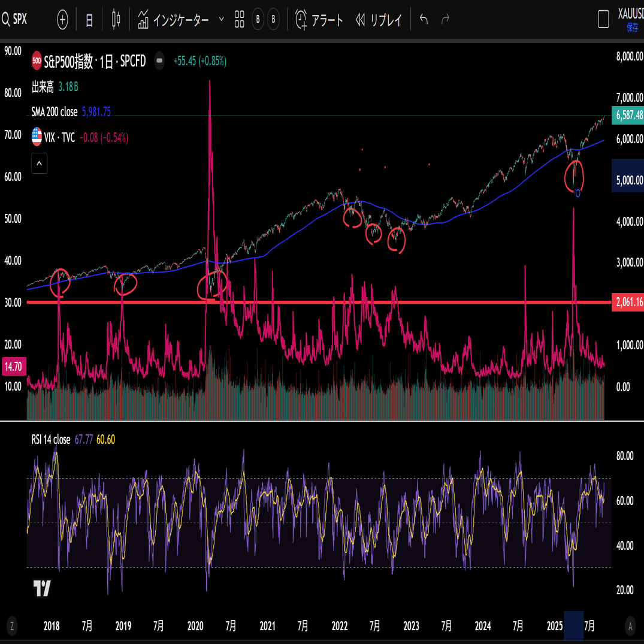
Task: Click the S&P 500 red logo icon
Action: [x=37, y=61]
